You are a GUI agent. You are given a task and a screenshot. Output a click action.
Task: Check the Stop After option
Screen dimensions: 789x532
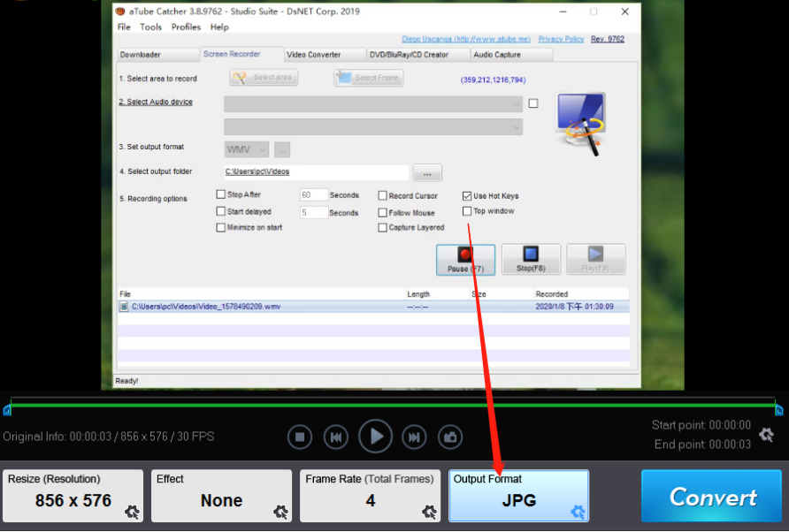coord(221,194)
